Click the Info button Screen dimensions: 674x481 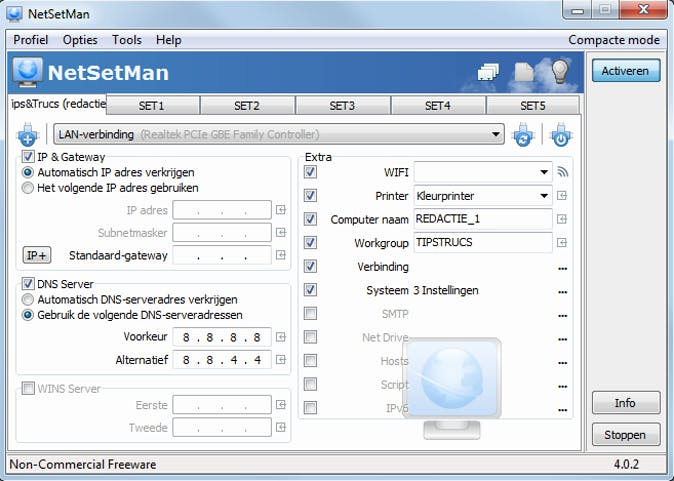[625, 403]
